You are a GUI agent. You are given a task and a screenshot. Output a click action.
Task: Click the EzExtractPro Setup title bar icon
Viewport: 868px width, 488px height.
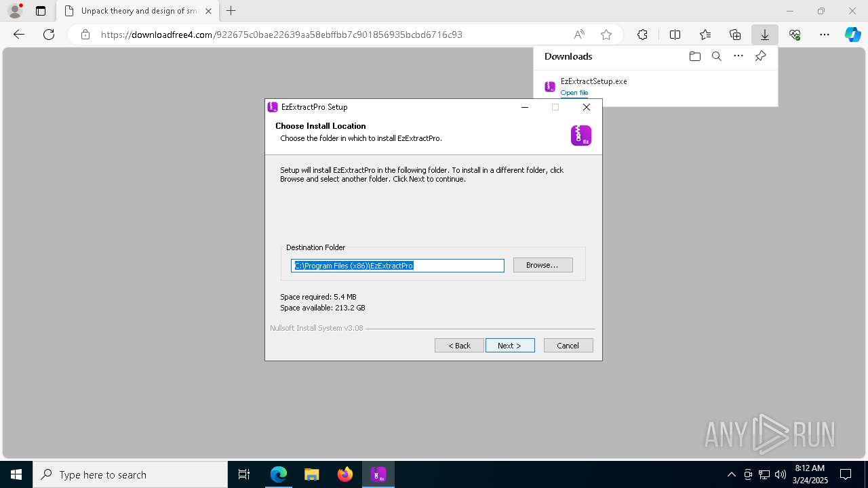point(273,107)
